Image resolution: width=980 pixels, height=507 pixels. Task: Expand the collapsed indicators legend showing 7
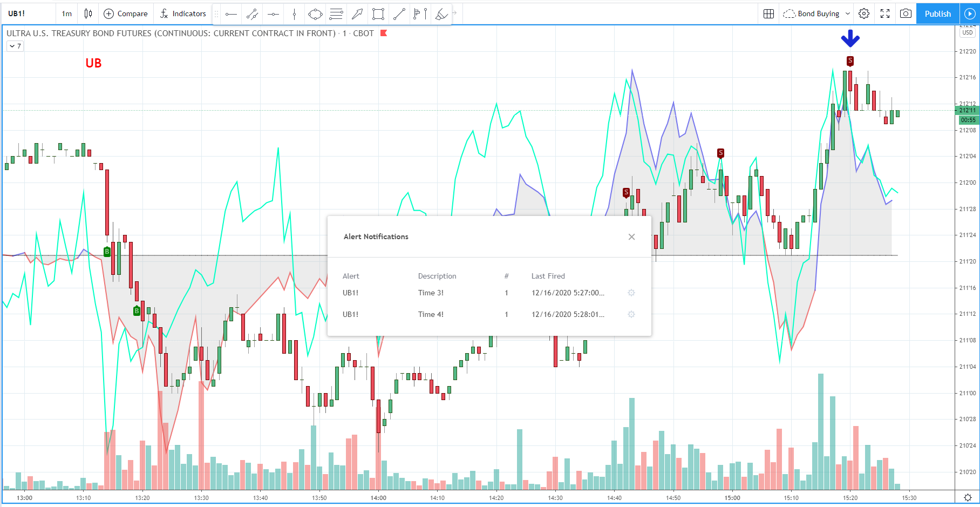click(x=15, y=46)
